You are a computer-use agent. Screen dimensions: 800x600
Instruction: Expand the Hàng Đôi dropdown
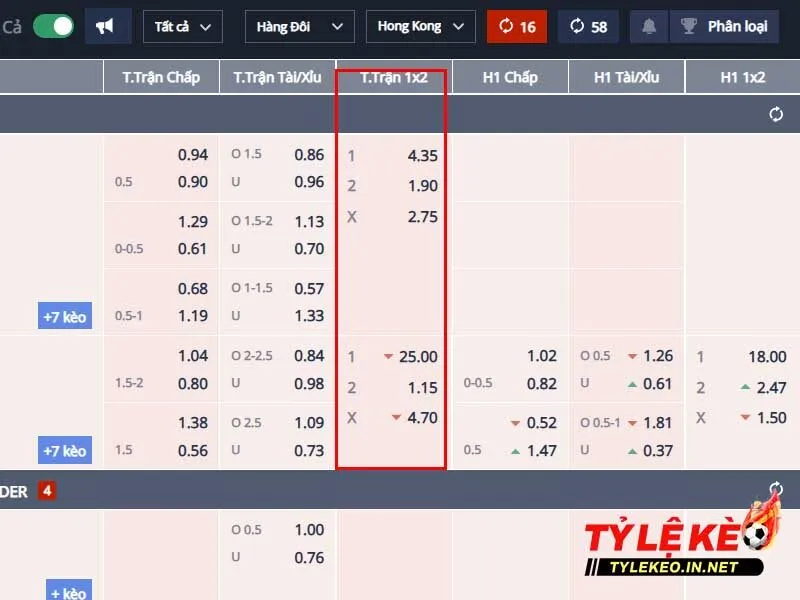click(x=299, y=26)
